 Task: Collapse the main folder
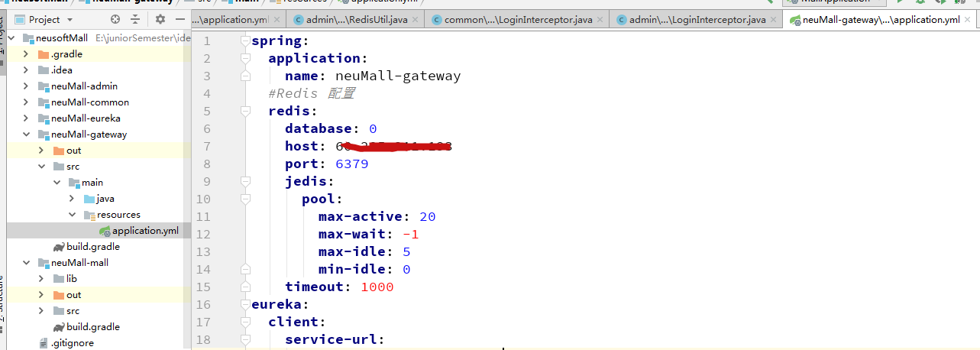coord(57,183)
